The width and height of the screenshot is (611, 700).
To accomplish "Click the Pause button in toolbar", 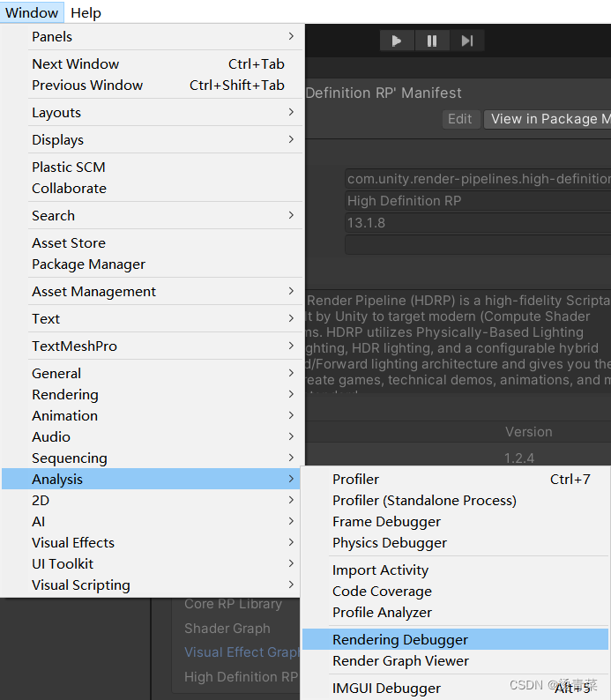I will pos(432,41).
